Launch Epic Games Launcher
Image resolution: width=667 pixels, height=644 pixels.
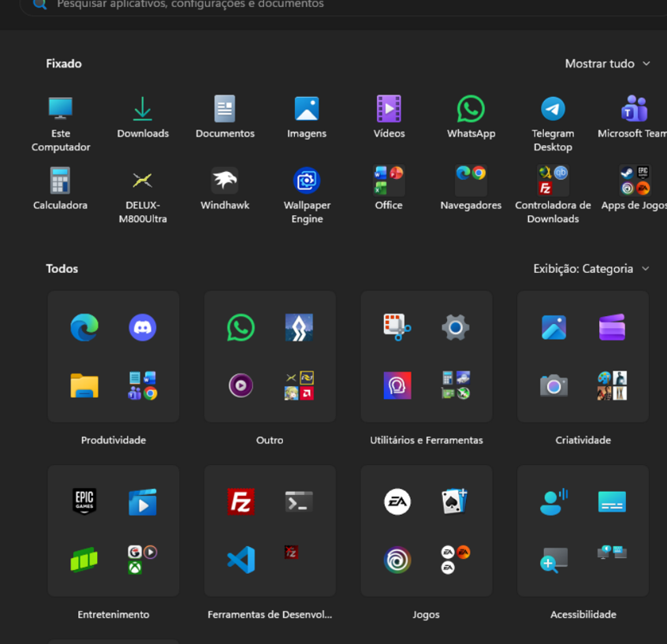pos(84,501)
